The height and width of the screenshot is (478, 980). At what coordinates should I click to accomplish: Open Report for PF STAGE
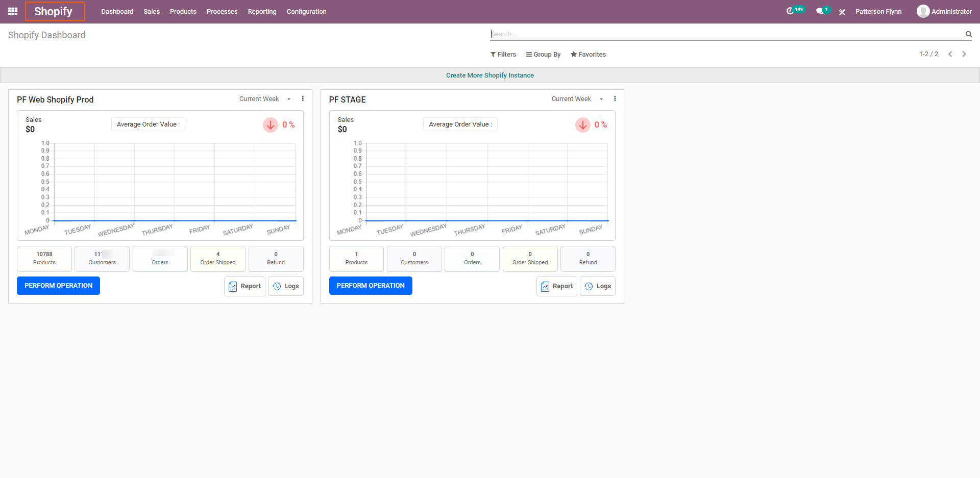(557, 286)
